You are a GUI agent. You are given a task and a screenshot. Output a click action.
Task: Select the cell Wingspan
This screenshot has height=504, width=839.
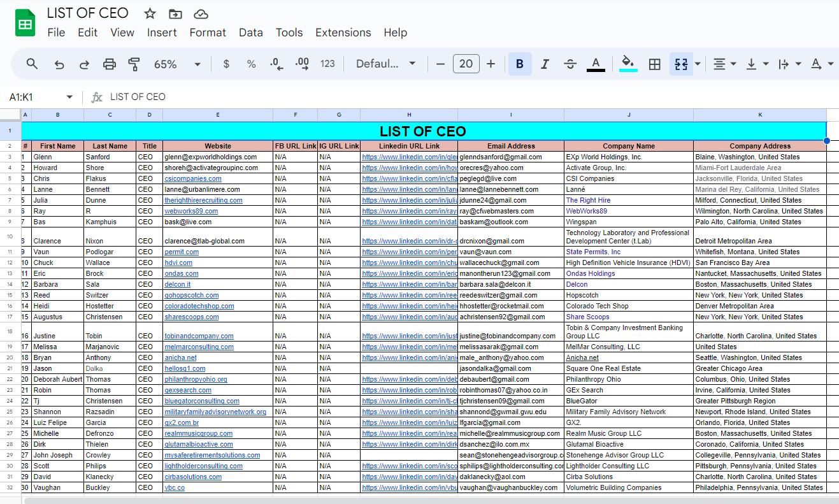[x=629, y=222]
